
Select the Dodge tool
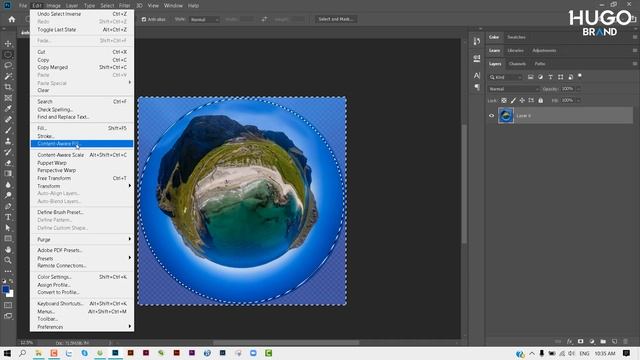8,195
